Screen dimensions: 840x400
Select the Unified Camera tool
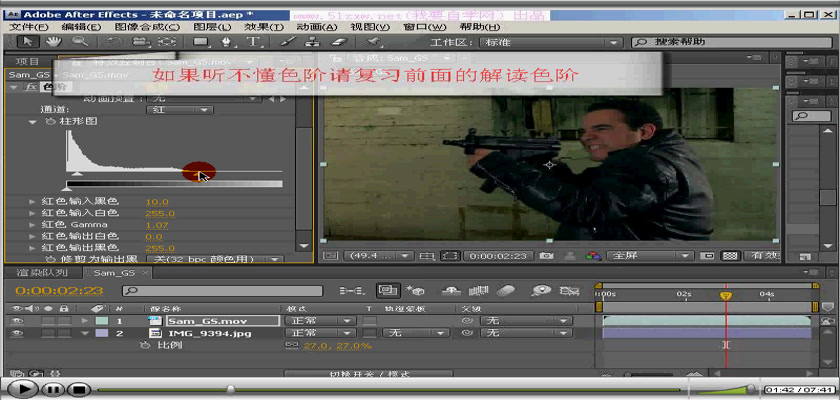pos(140,41)
